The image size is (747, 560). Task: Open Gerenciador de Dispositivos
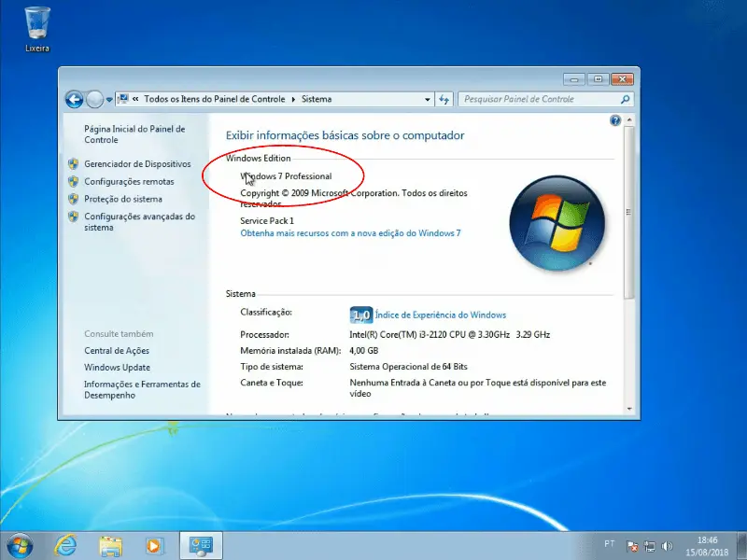137,164
